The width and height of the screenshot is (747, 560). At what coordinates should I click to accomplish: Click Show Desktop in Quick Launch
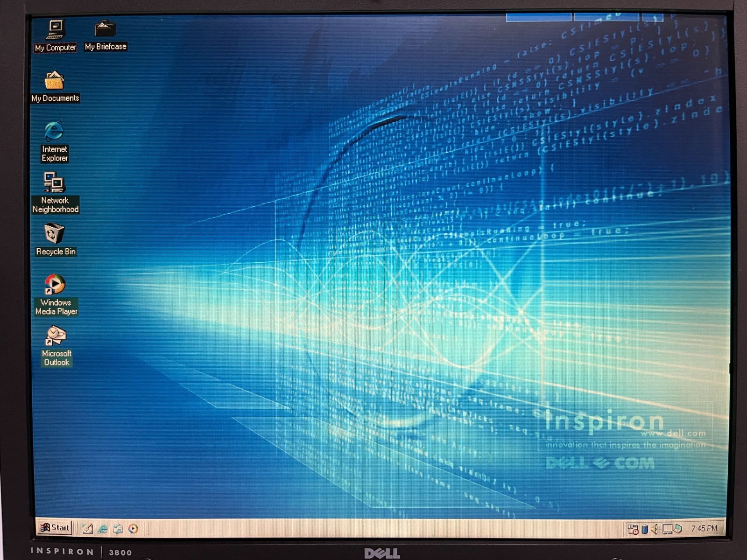(87, 528)
